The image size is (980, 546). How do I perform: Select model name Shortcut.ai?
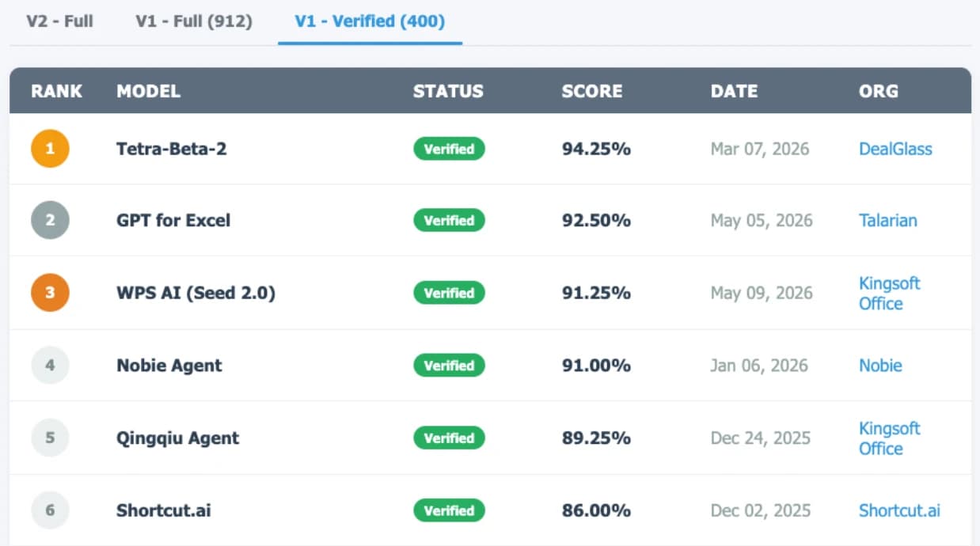click(x=164, y=510)
